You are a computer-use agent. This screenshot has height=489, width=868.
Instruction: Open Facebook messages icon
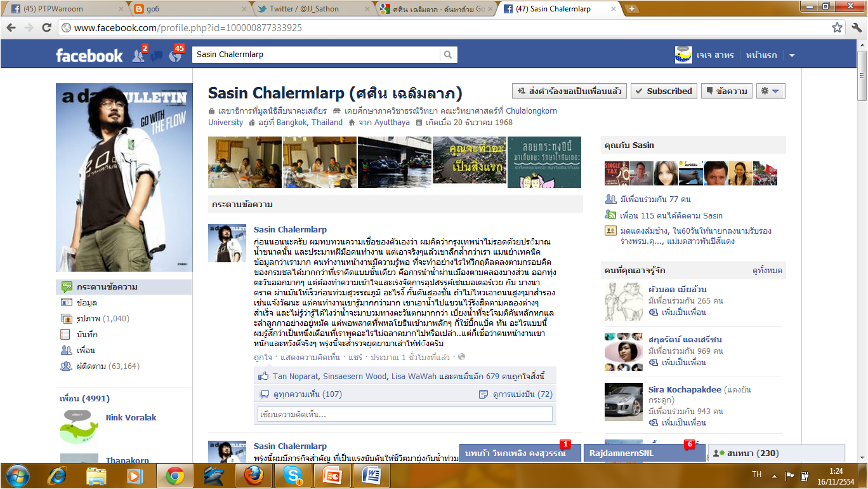tap(157, 56)
